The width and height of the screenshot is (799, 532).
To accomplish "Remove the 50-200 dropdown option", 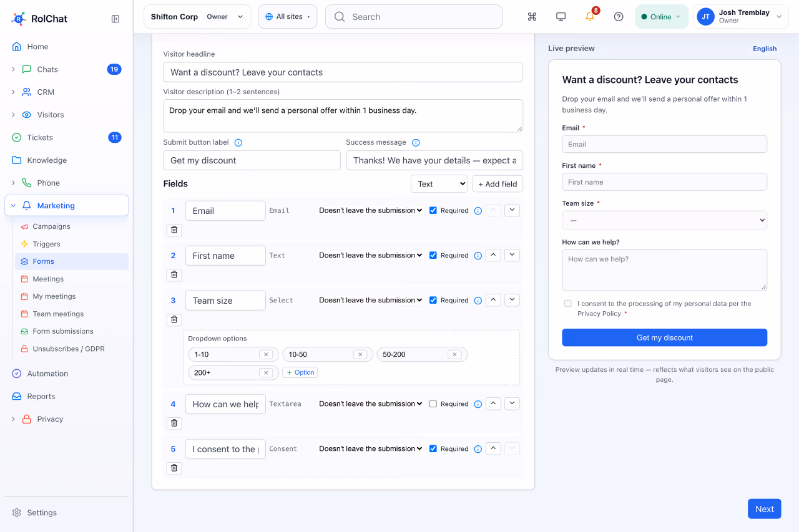I will [454, 354].
